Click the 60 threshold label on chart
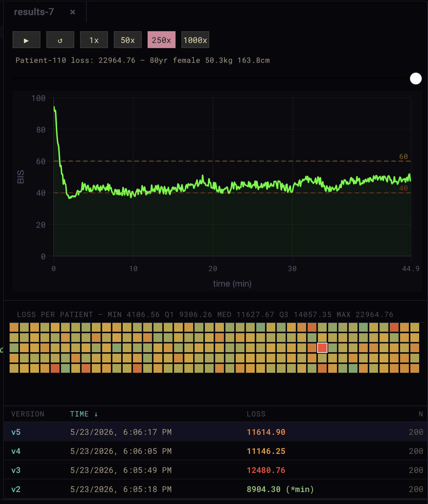This screenshot has width=428, height=504. 403,156
